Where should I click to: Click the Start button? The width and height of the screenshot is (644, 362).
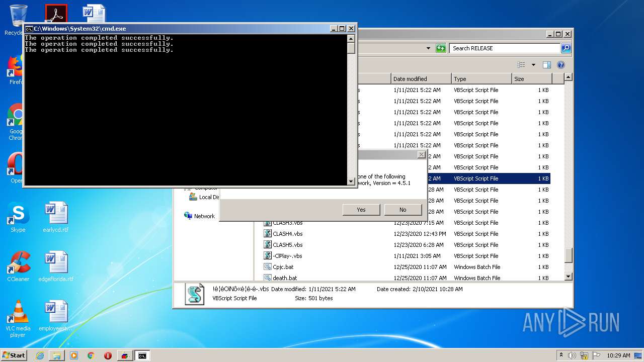point(14,355)
